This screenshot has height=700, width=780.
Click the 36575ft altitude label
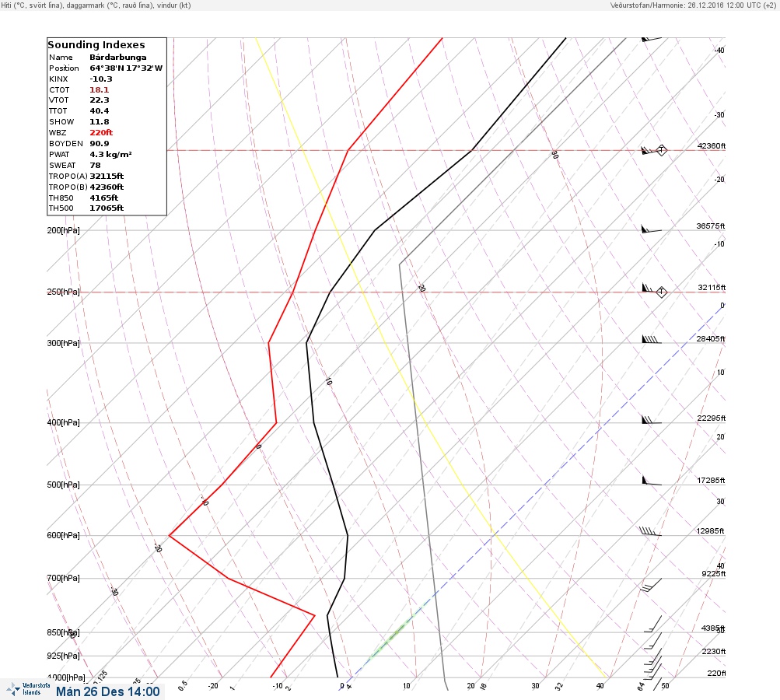[x=710, y=226]
